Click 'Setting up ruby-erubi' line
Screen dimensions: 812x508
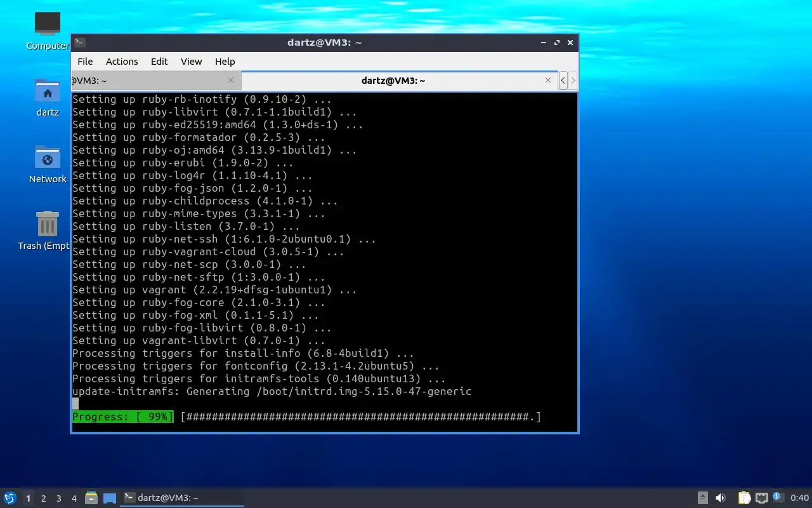coord(183,163)
